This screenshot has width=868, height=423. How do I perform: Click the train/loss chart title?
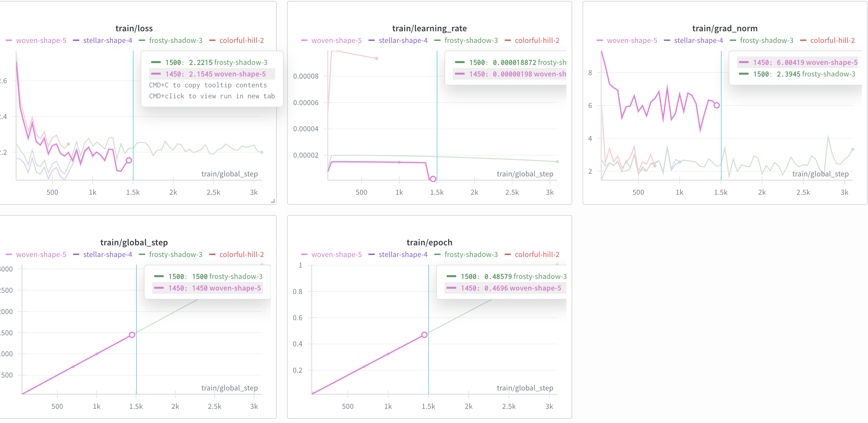tap(134, 28)
